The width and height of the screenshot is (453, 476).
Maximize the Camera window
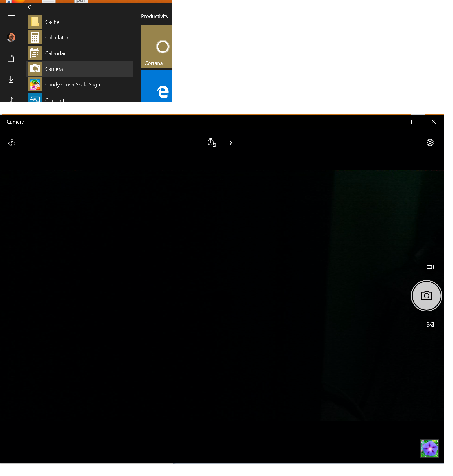point(414,122)
